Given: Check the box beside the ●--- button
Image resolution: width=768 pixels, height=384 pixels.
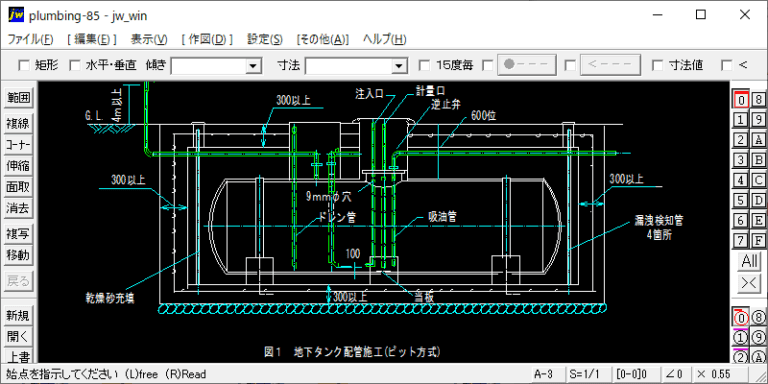Looking at the screenshot, I should (x=488, y=65).
